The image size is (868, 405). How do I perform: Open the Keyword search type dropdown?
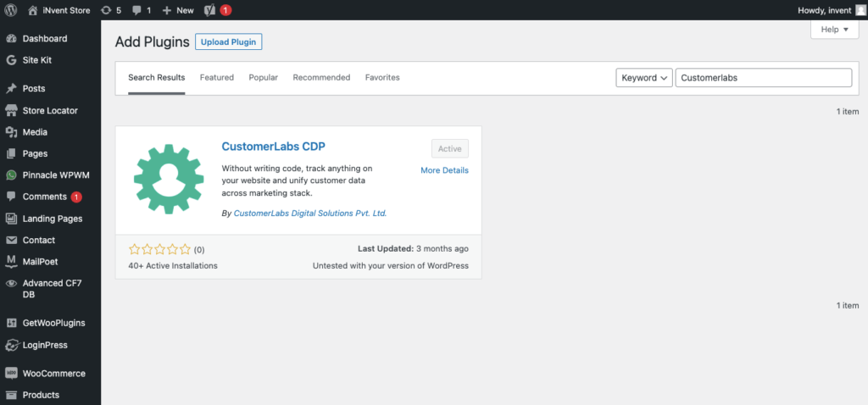click(644, 78)
